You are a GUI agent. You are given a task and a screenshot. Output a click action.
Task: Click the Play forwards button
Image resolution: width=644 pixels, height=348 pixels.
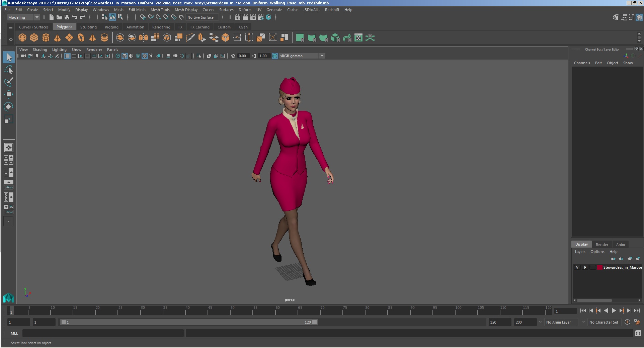click(614, 311)
